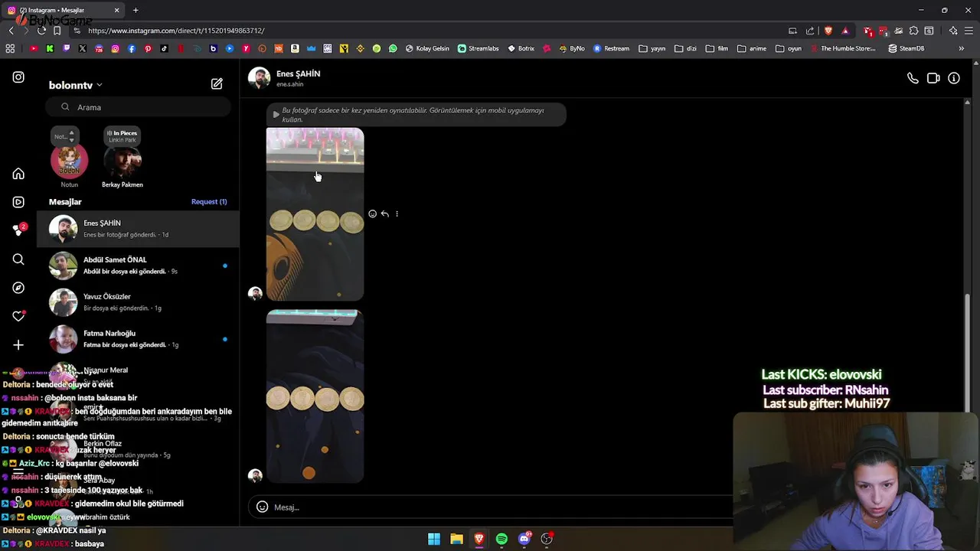This screenshot has width=980, height=551.
Task: Open message Request (1) link
Action: (209, 202)
